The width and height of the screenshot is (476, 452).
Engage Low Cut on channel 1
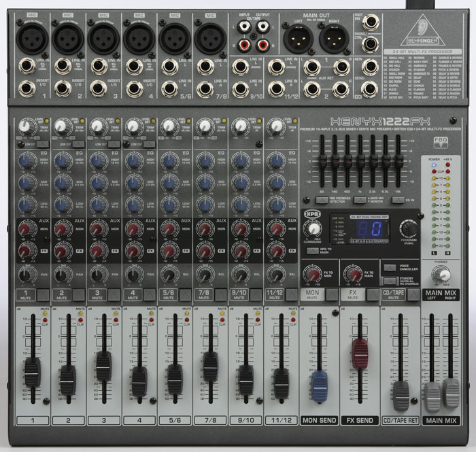[43, 144]
